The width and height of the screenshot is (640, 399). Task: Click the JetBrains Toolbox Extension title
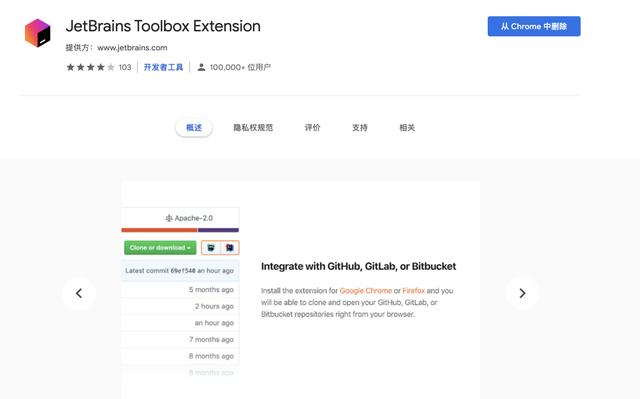(163, 26)
